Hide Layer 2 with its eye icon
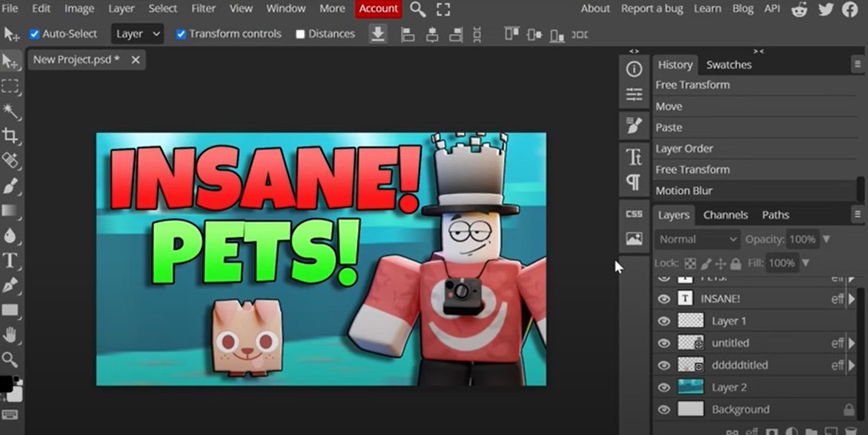 tap(663, 388)
